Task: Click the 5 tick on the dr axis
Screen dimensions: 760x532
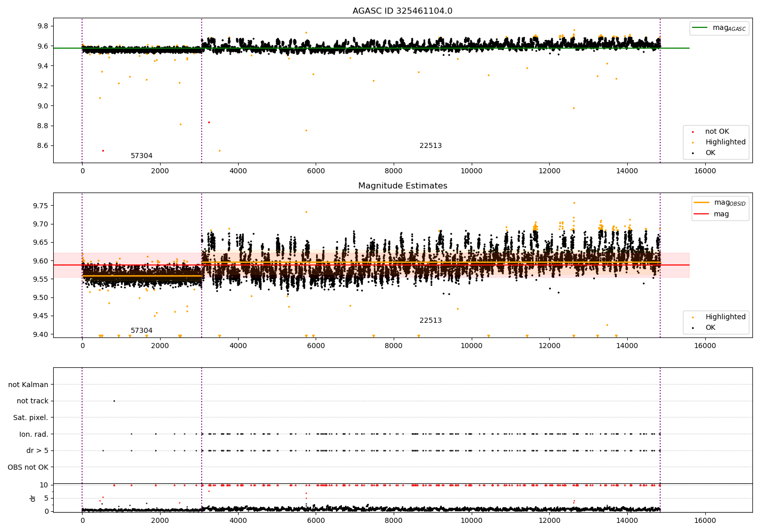Action: click(46, 499)
